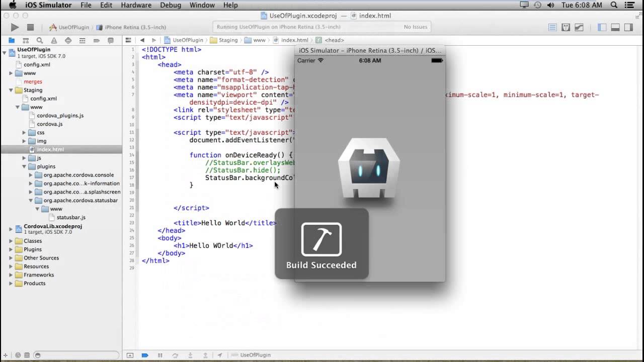Expand CordovaLib.xcodeproj
This screenshot has height=362, width=644.
tap(11, 229)
